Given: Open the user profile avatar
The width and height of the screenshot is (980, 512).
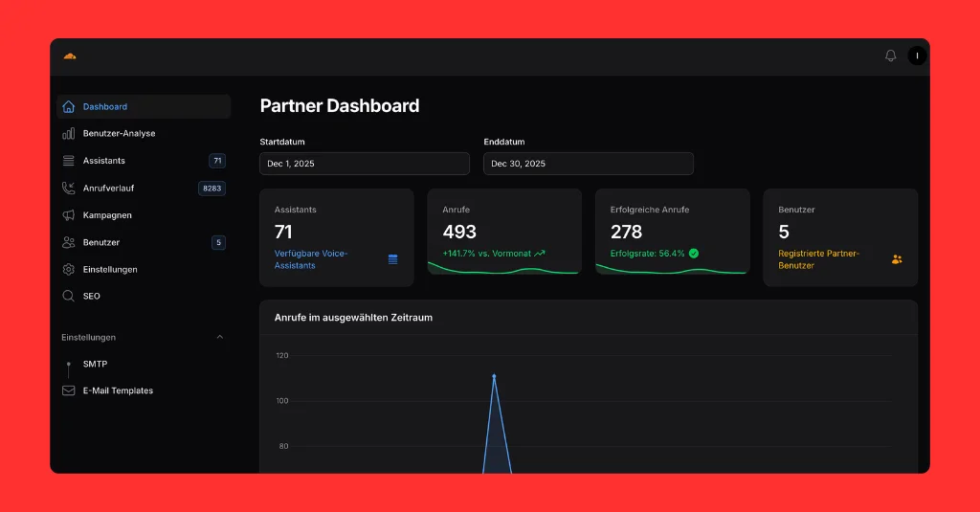Looking at the screenshot, I should [917, 56].
